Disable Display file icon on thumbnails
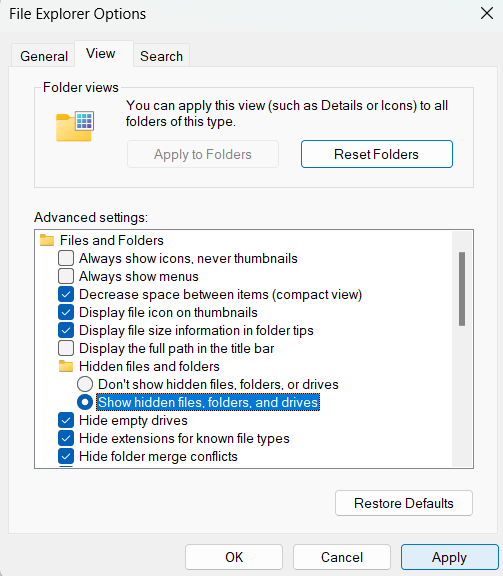The image size is (503, 576). [66, 312]
